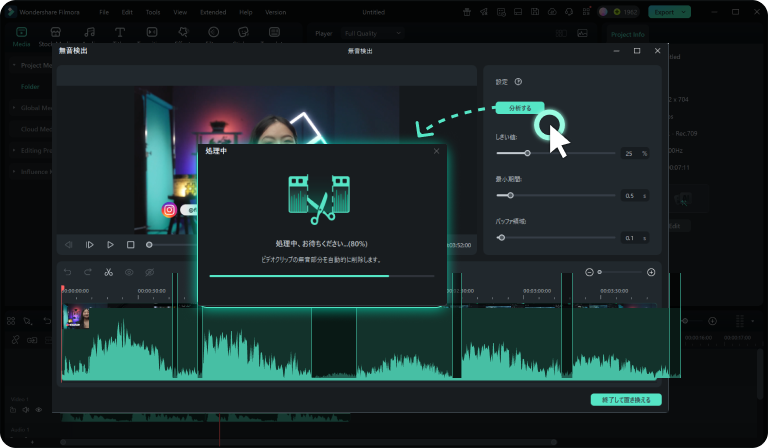Click the user avatar in title bar
768x448 pixels.
coord(603,12)
